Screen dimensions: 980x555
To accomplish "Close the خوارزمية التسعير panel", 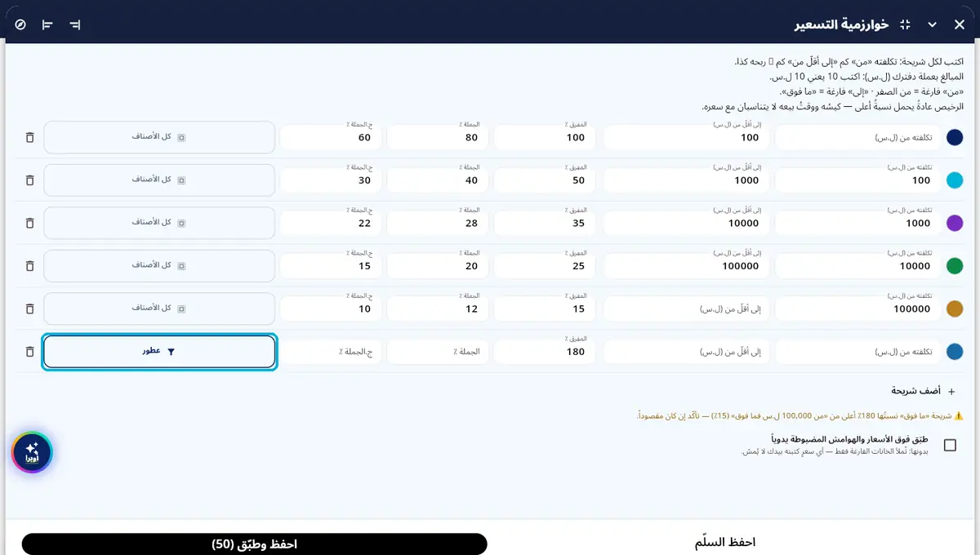I will click(x=960, y=24).
